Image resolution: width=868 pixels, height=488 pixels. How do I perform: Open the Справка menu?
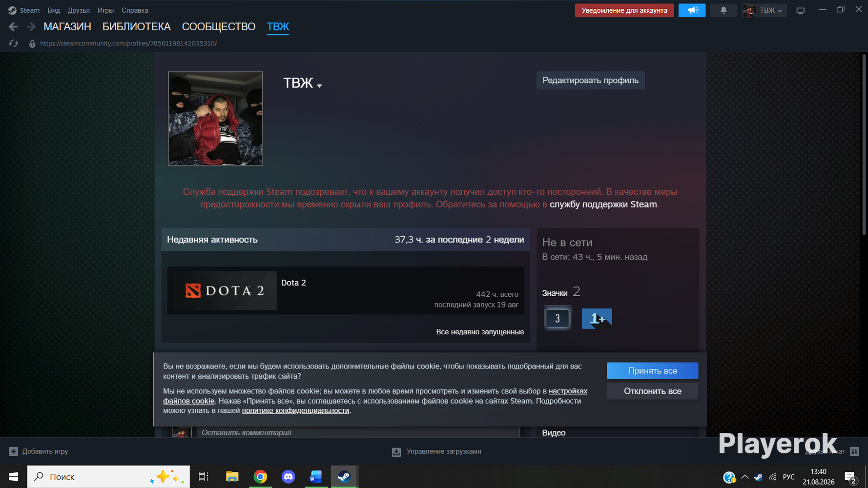[135, 10]
